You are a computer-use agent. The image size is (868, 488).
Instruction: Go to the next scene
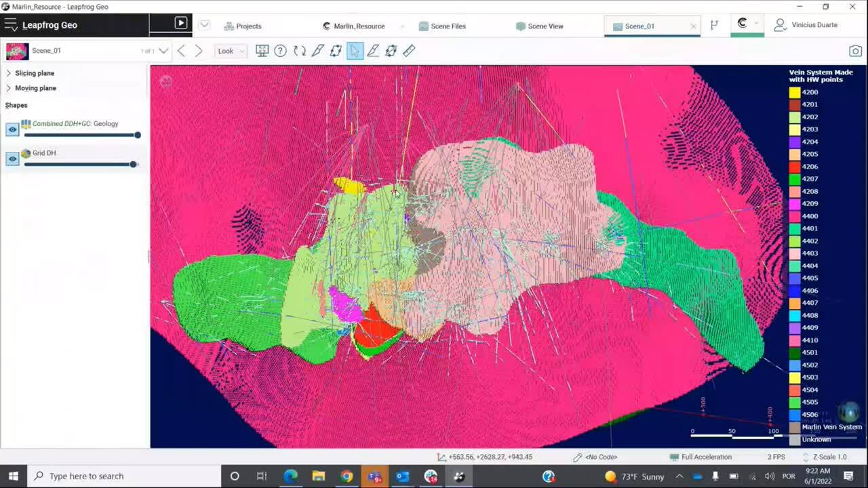[199, 51]
